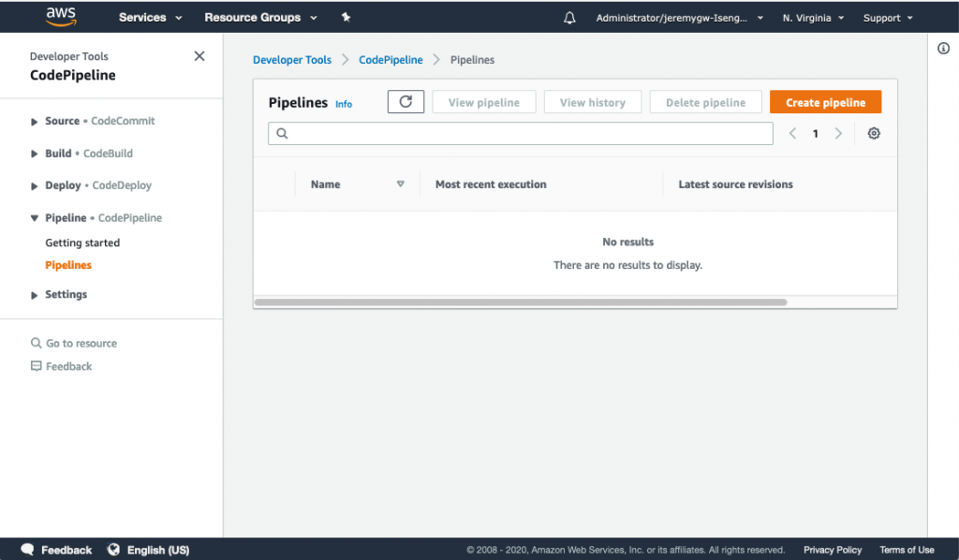Click the View history button
The image size is (959, 560).
tap(593, 102)
